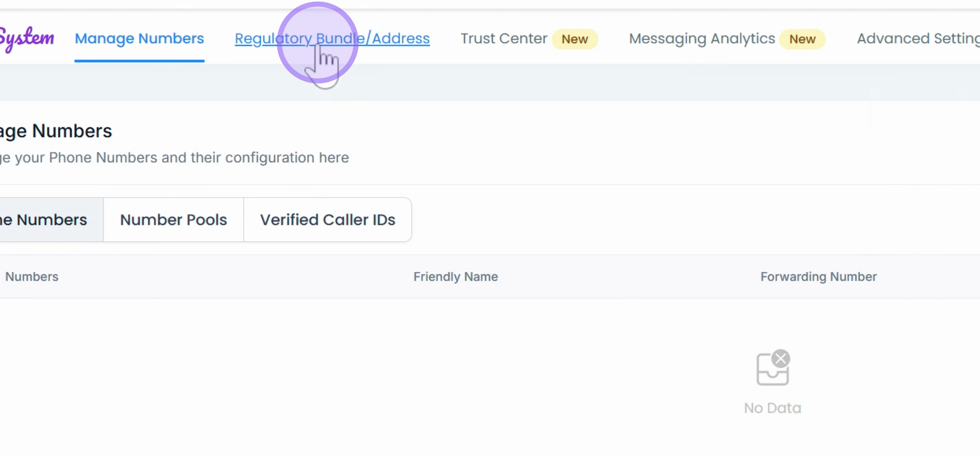The image size is (980, 456).
Task: Click the Friendly Name column header
Action: tap(456, 277)
